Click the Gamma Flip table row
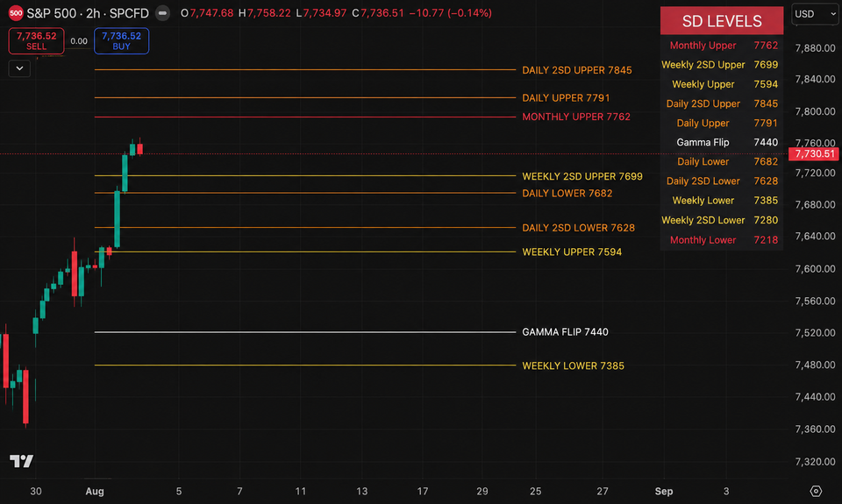 click(x=722, y=142)
